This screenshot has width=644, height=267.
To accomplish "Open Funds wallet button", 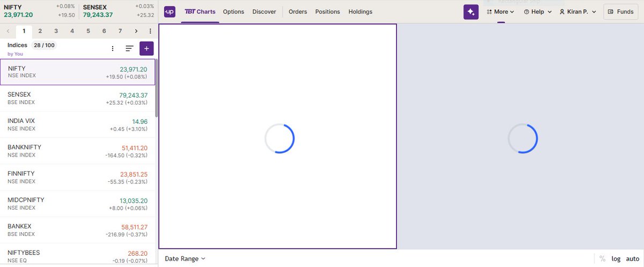I will click(x=621, y=12).
